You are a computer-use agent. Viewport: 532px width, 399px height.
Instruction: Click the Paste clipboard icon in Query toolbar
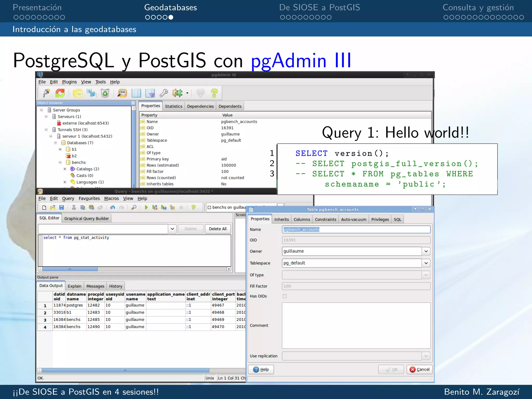[x=91, y=207]
